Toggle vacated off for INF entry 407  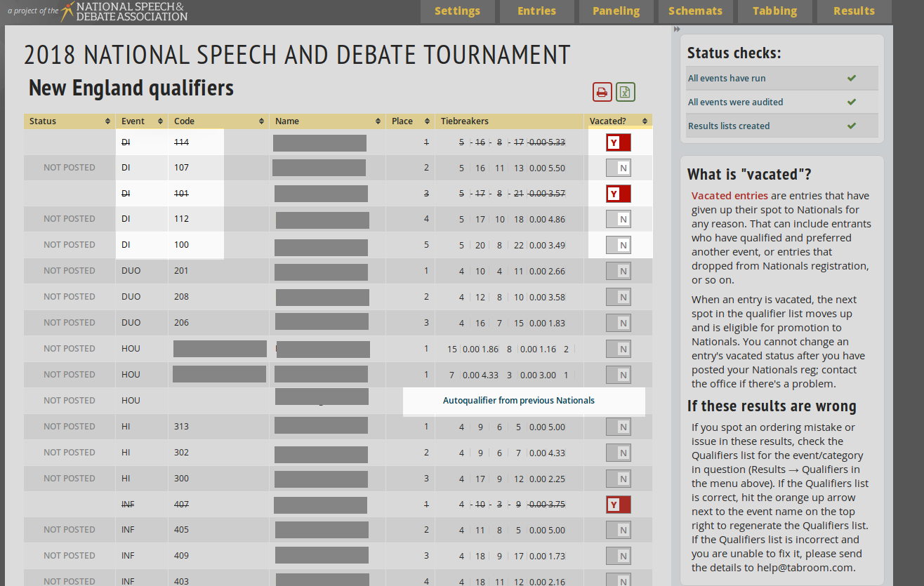point(619,505)
